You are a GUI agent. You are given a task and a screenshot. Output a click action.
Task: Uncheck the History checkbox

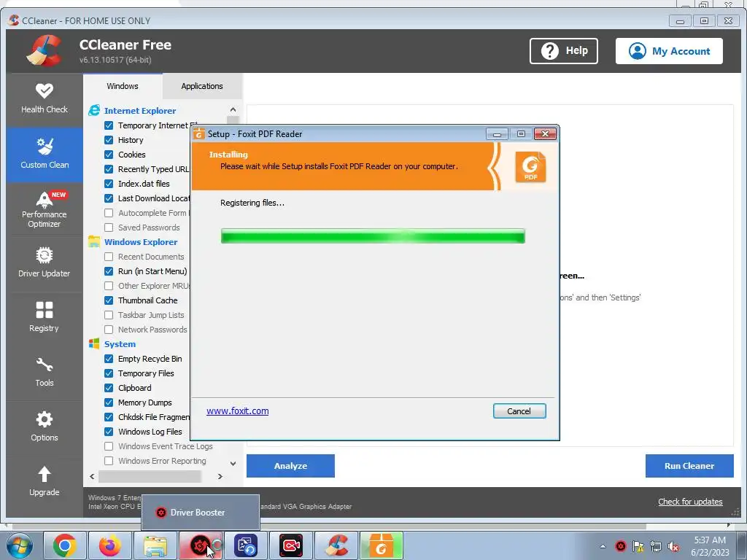click(x=109, y=140)
